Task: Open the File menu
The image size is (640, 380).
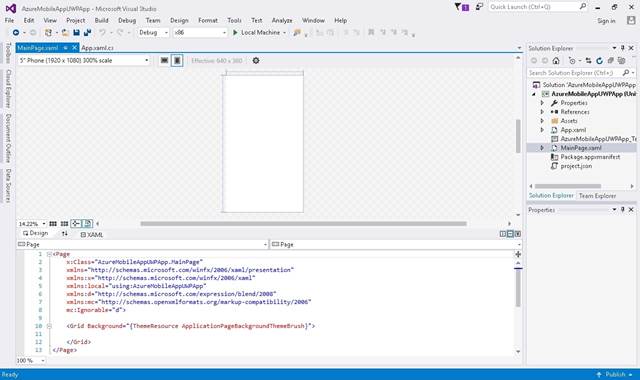Action: coord(9,20)
